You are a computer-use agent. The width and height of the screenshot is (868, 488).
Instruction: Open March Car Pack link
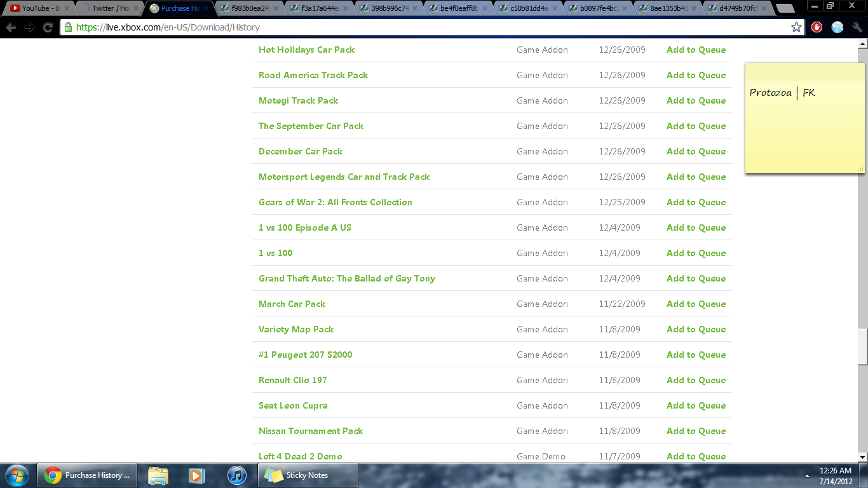pyautogui.click(x=292, y=304)
